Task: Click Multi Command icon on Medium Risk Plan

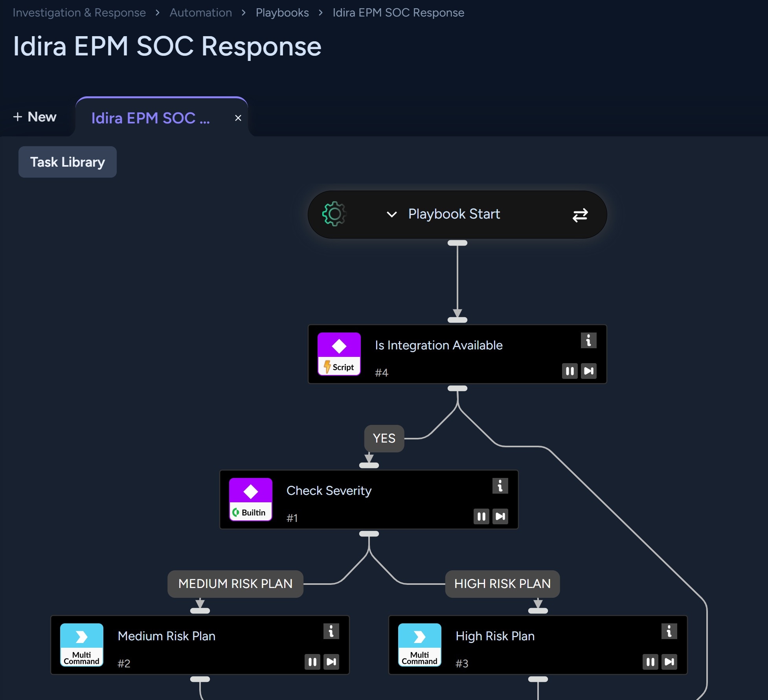Action: pyautogui.click(x=82, y=645)
